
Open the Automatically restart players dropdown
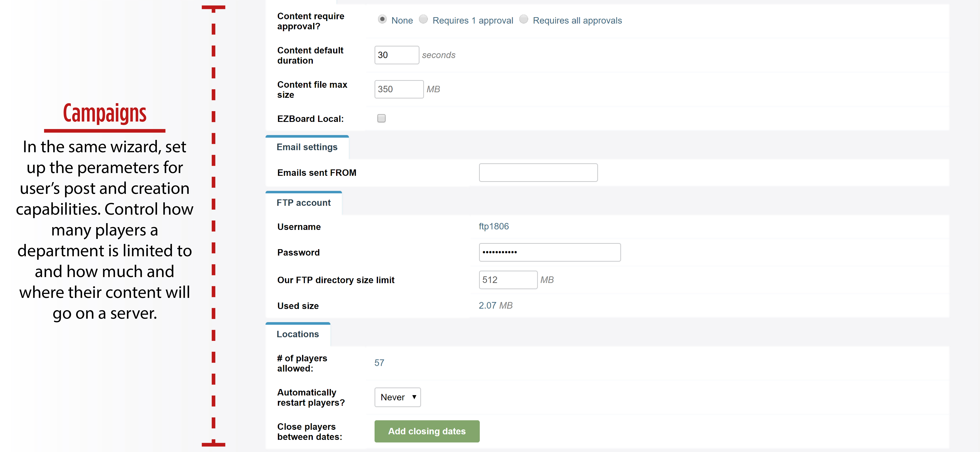398,397
